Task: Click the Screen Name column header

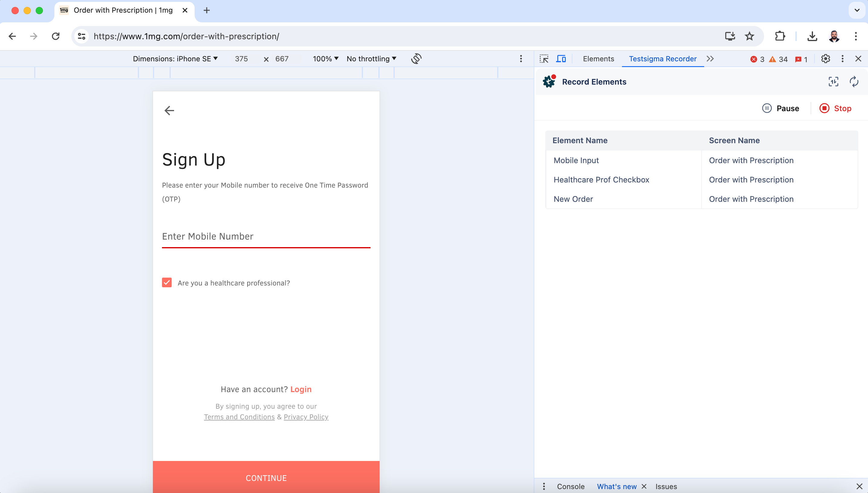Action: 734,140
